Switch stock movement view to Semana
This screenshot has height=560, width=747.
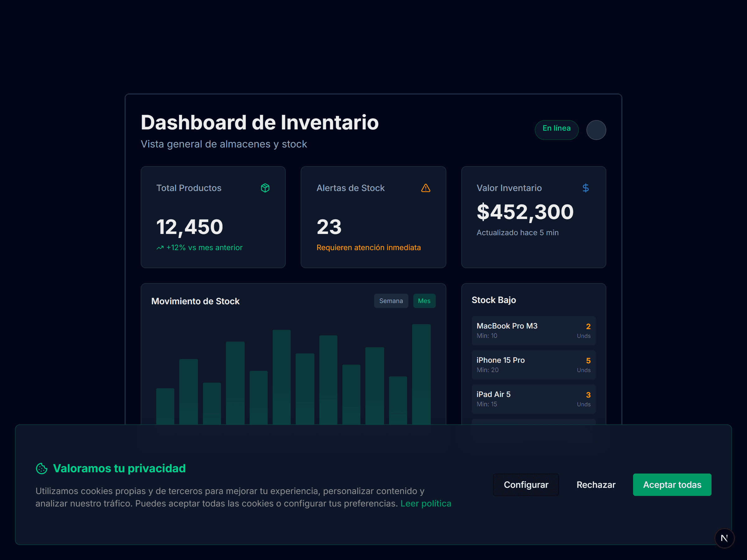pyautogui.click(x=391, y=301)
